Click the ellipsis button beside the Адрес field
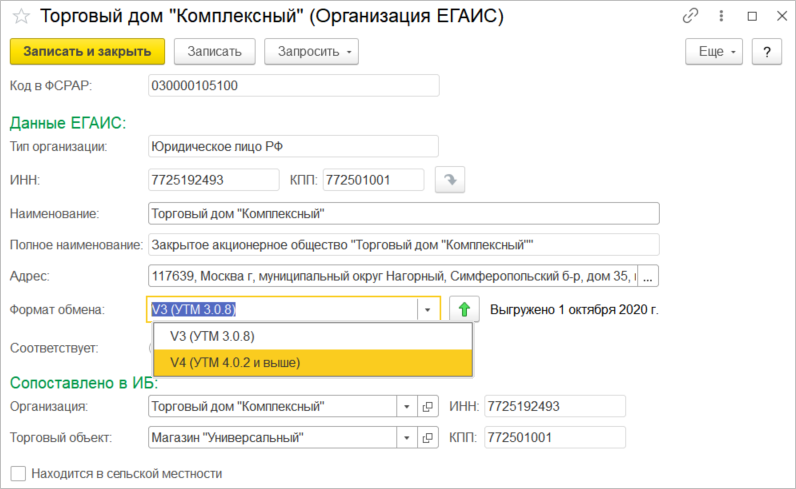The height and width of the screenshot is (489, 796). [x=650, y=275]
